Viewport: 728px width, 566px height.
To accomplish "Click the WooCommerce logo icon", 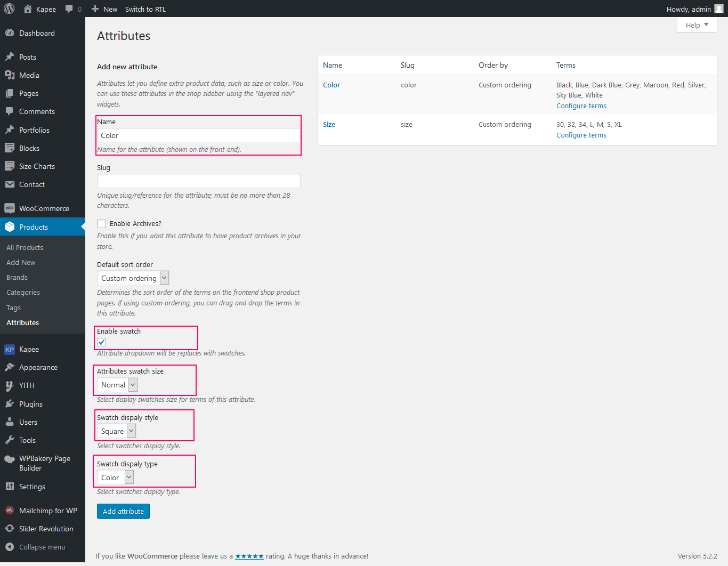I will [x=10, y=208].
